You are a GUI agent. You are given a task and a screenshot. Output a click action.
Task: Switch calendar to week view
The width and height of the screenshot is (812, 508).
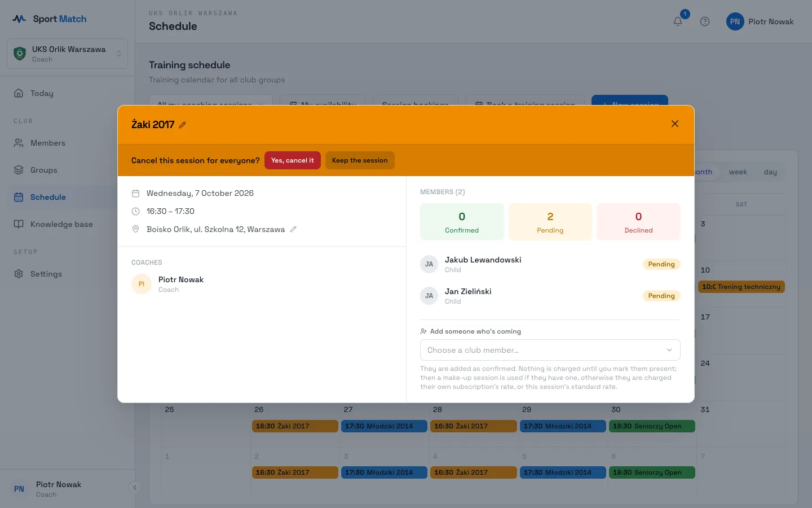tap(738, 172)
